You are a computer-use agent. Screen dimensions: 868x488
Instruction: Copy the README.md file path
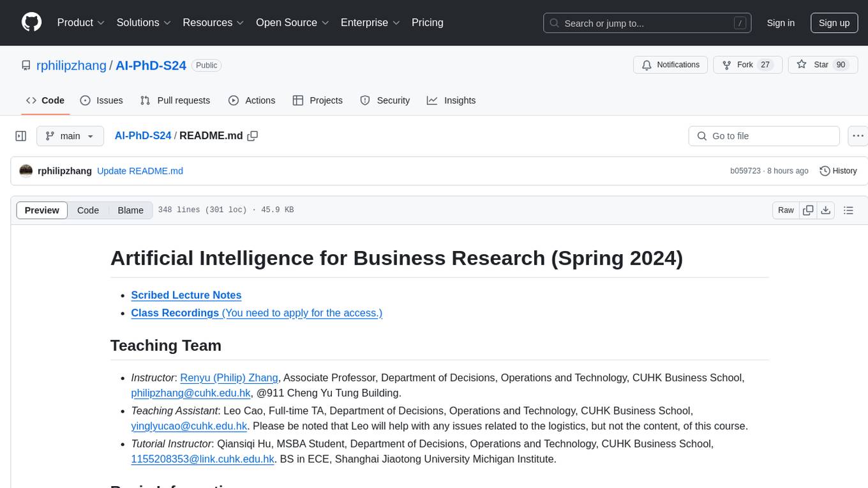point(253,136)
